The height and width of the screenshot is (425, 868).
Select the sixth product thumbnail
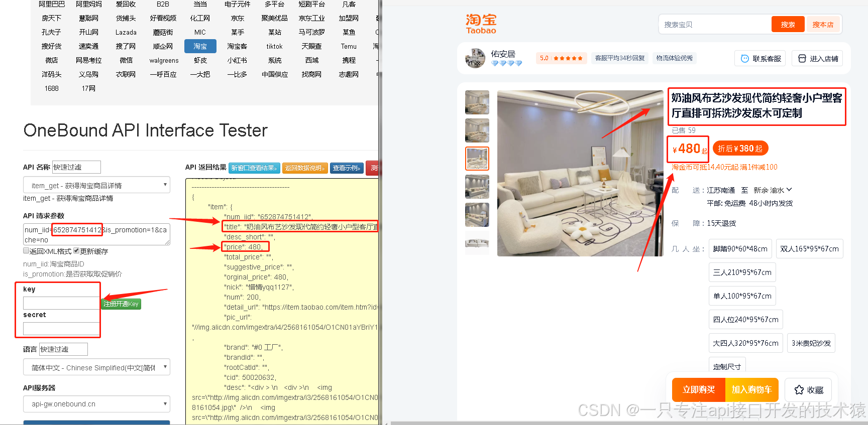[x=477, y=243]
